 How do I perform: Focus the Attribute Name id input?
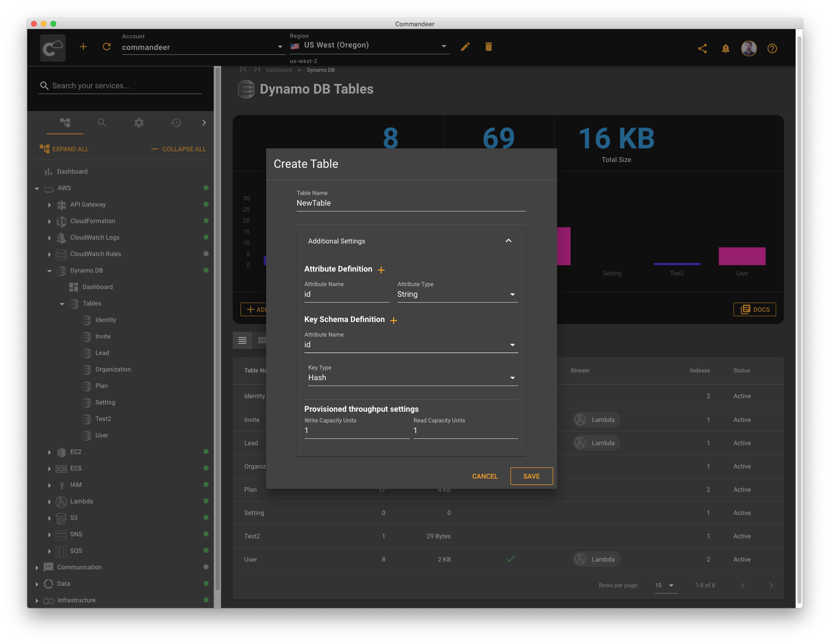(x=347, y=294)
